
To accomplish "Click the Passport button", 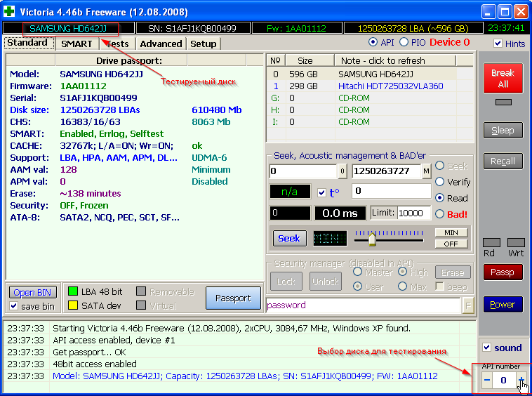I will coord(234,298).
